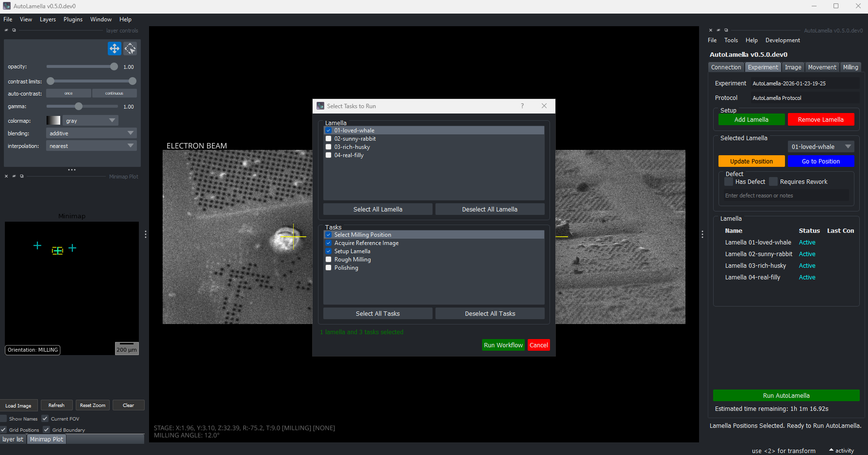Select the pan/zoom mode icon

click(114, 49)
